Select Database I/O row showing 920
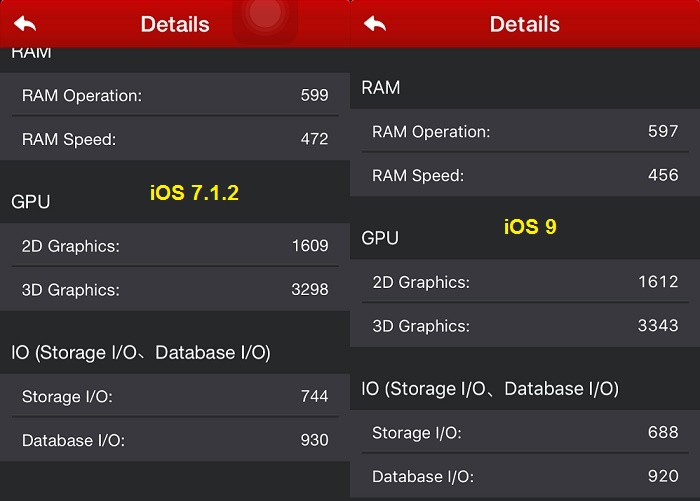Screen dimensions: 700x501 tap(525, 476)
